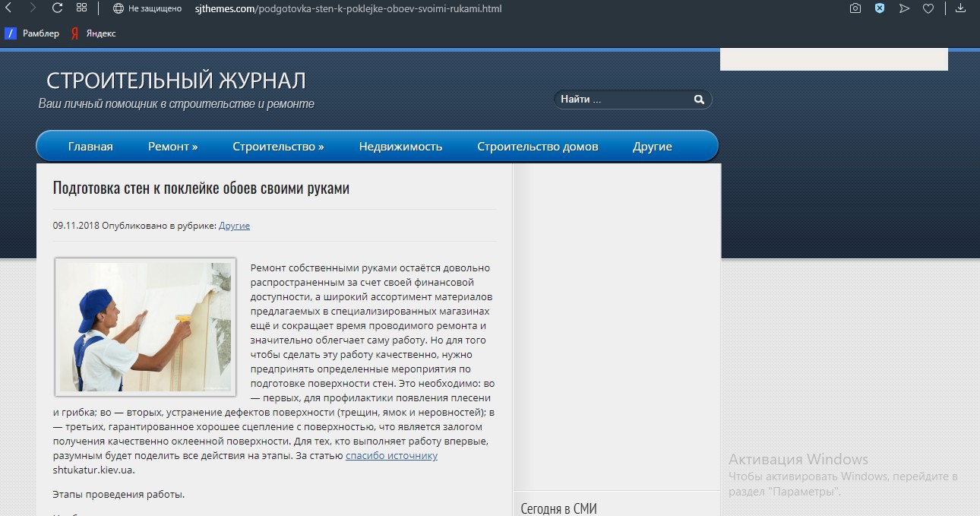Click the globe not-secure site icon

(119, 8)
